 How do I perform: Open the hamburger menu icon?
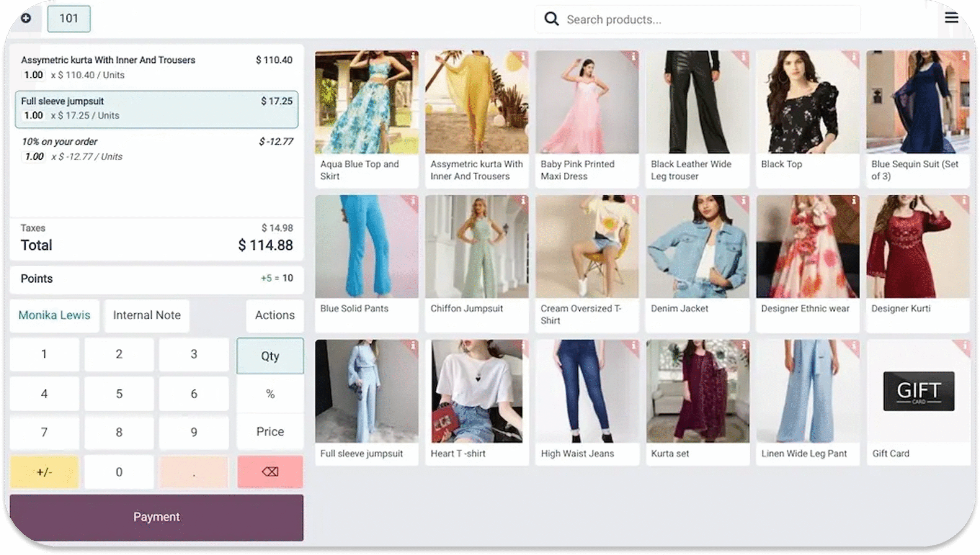point(951,18)
